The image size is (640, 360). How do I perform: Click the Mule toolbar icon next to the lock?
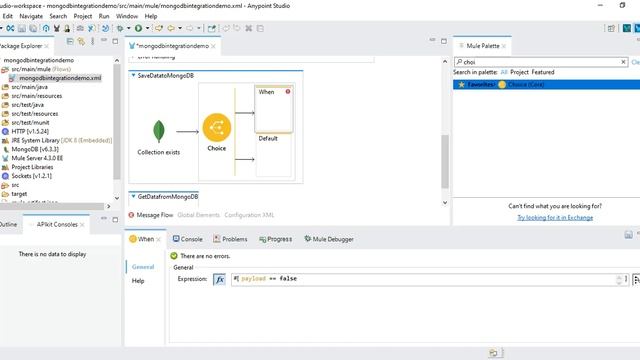pyautogui.click(x=57, y=28)
